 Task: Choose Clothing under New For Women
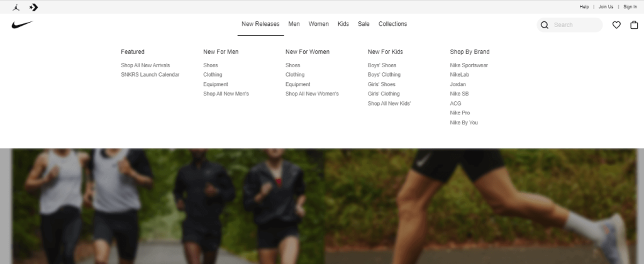point(295,75)
